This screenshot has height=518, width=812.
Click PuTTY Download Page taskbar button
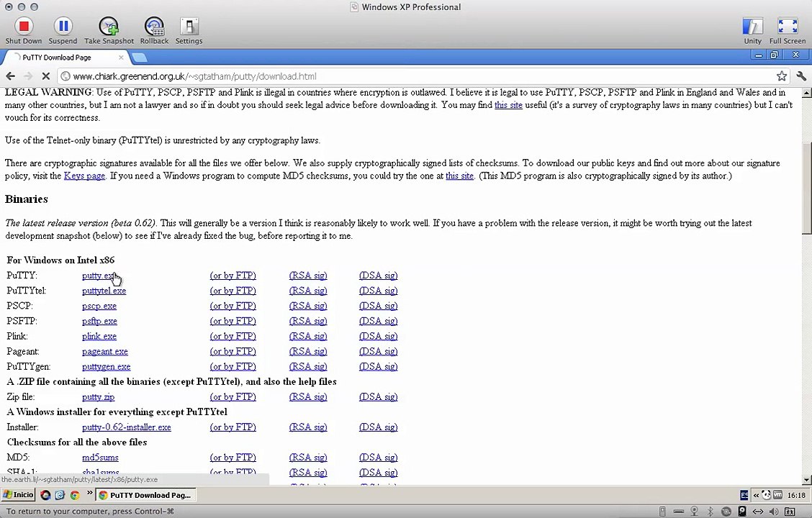(x=146, y=495)
